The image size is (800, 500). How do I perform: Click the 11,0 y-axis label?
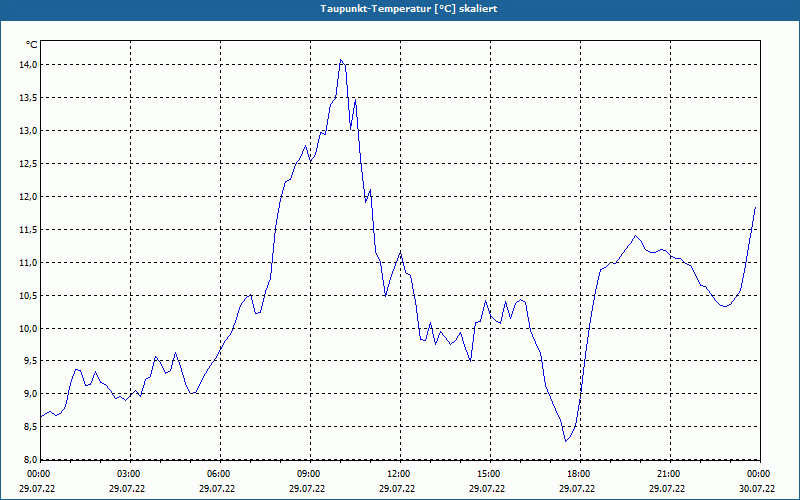coord(29,262)
